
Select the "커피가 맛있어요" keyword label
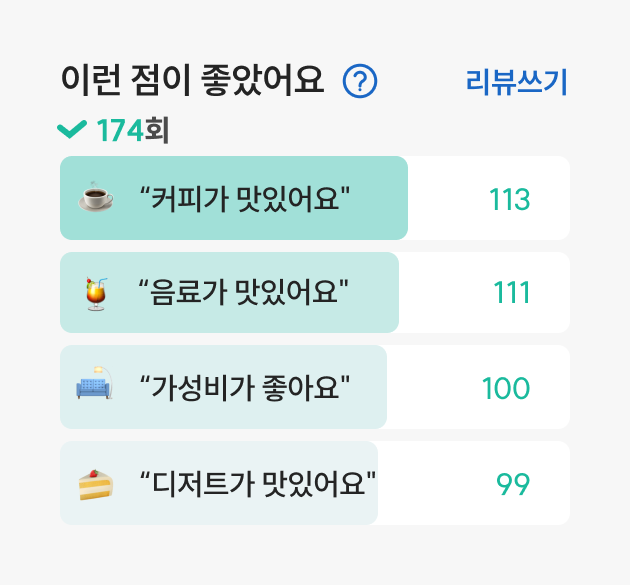244,199
